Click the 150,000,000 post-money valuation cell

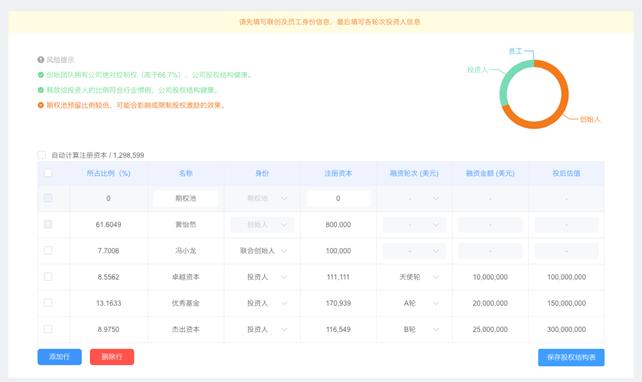(566, 303)
